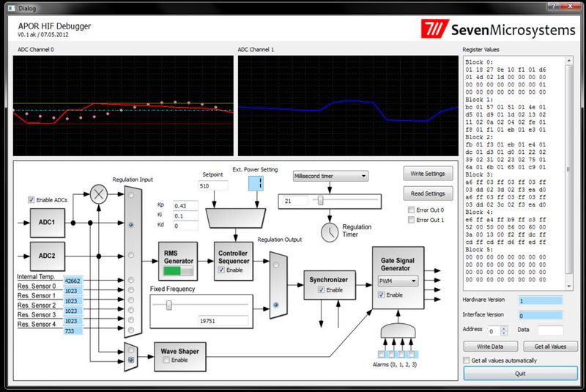Screen dimensions: 586x392
Task: Click the Fixed Frequency field showing 19751
Action: click(223, 321)
